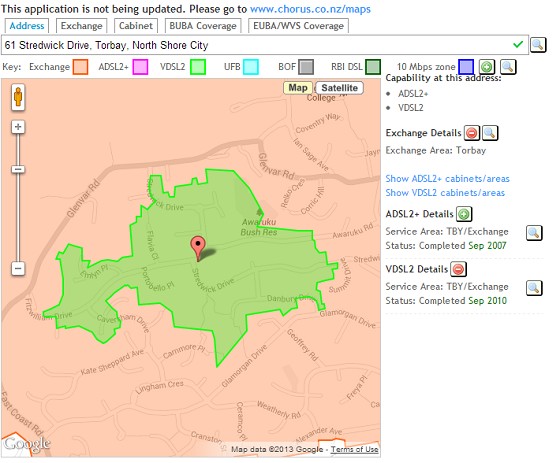The image size is (560, 463).
Task: Click the Google logo on the map
Action: point(26,444)
